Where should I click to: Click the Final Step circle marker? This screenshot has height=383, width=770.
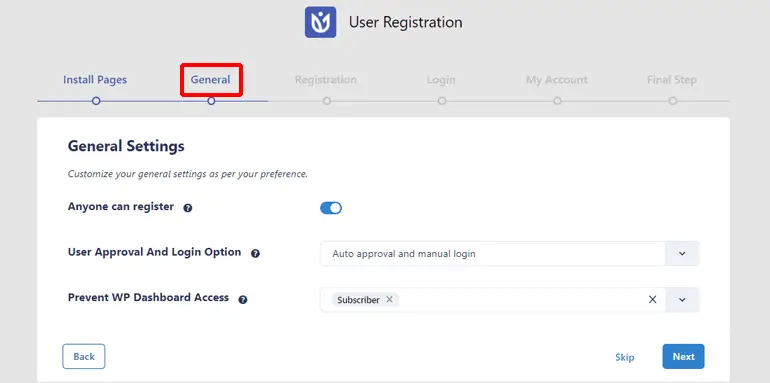[x=673, y=101]
